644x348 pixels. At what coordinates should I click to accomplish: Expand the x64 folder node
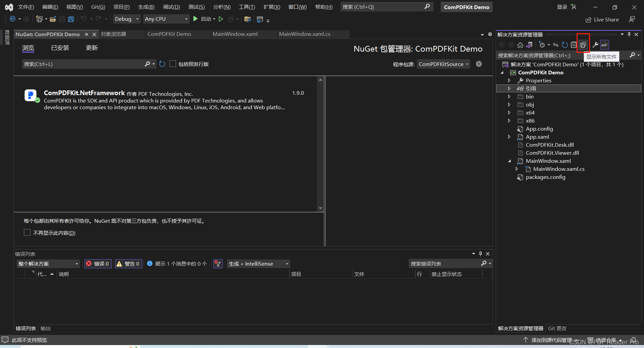coord(509,113)
